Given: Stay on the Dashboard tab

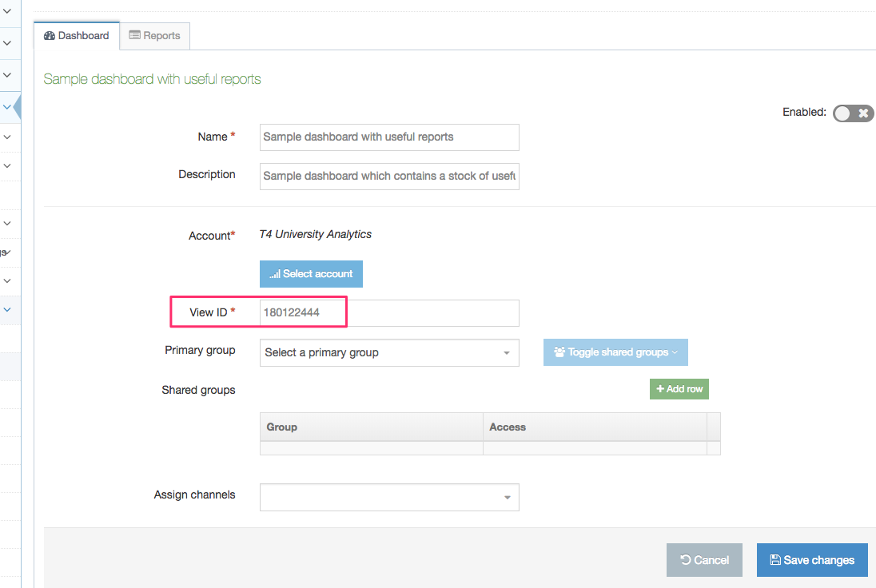Looking at the screenshot, I should tap(76, 35).
